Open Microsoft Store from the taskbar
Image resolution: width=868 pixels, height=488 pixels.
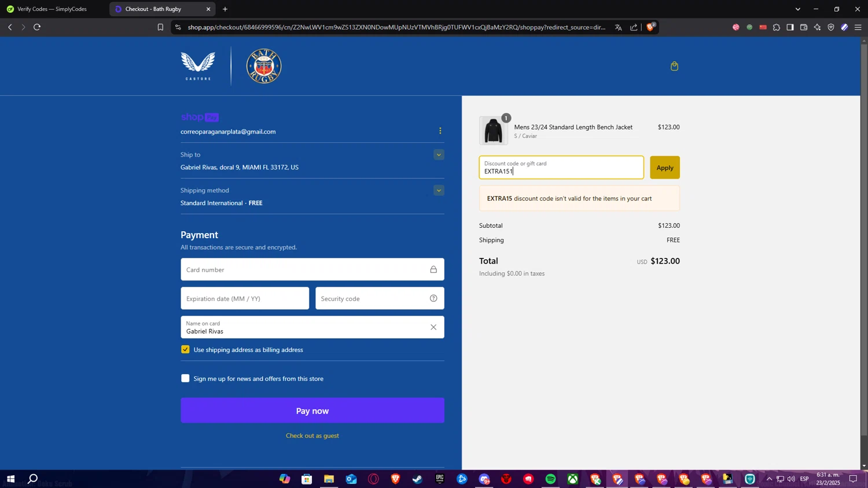(307, 479)
